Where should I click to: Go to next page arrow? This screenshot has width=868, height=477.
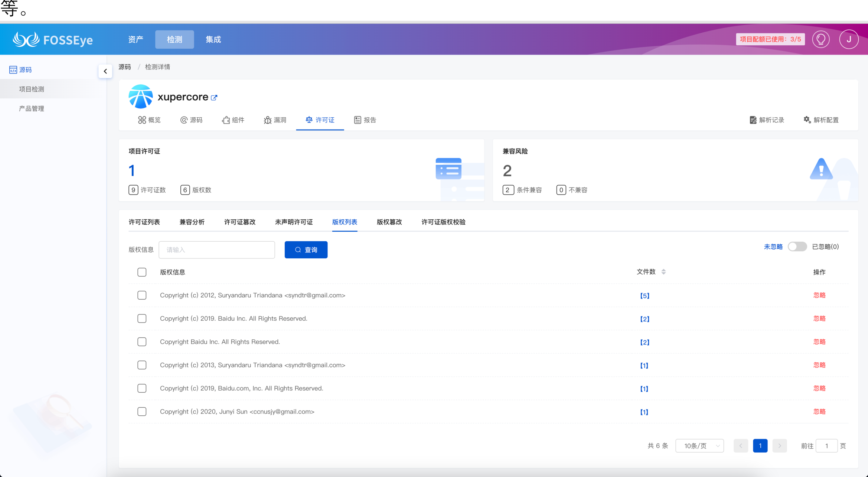point(780,446)
